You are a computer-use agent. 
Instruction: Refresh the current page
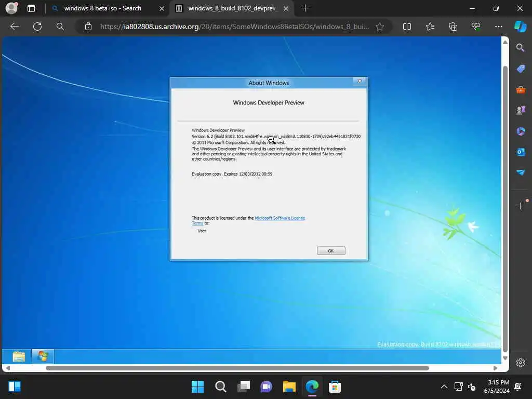pos(37,26)
